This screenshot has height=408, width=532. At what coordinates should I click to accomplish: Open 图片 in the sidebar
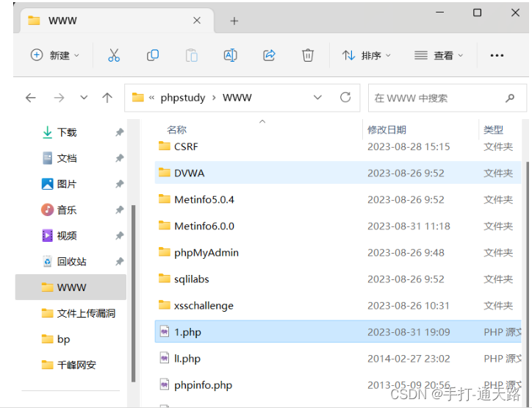pos(67,184)
